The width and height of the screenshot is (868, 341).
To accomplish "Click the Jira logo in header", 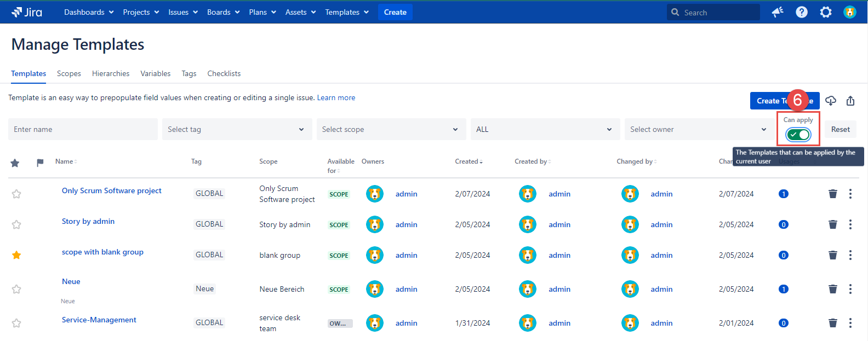I will coord(26,12).
